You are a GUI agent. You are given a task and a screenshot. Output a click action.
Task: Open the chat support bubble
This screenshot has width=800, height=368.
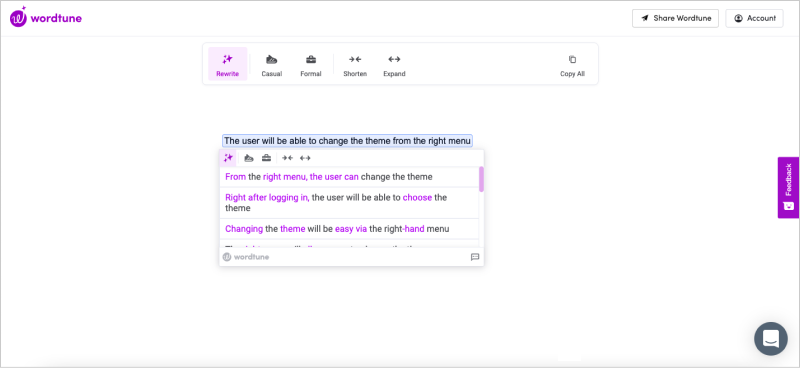(771, 338)
